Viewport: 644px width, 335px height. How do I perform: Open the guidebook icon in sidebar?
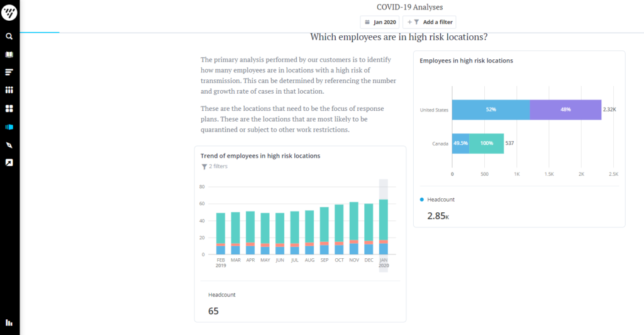coord(9,54)
